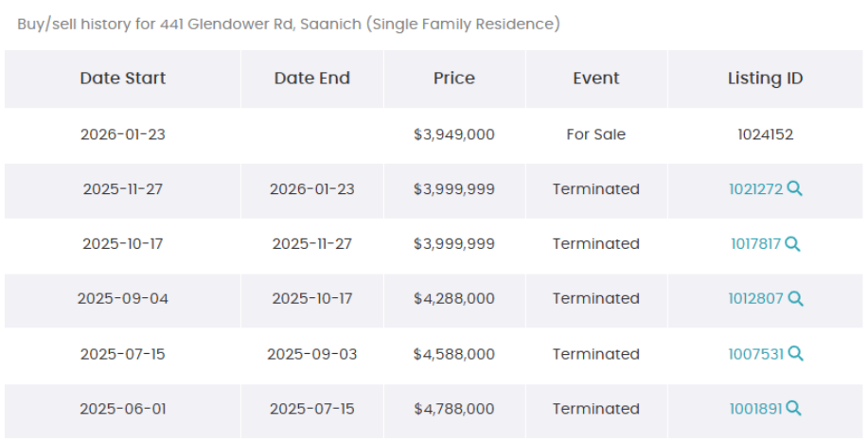Viewport: 868px width, 442px height.
Task: Click magnifier icon beside listing 1001891
Action: [793, 409]
